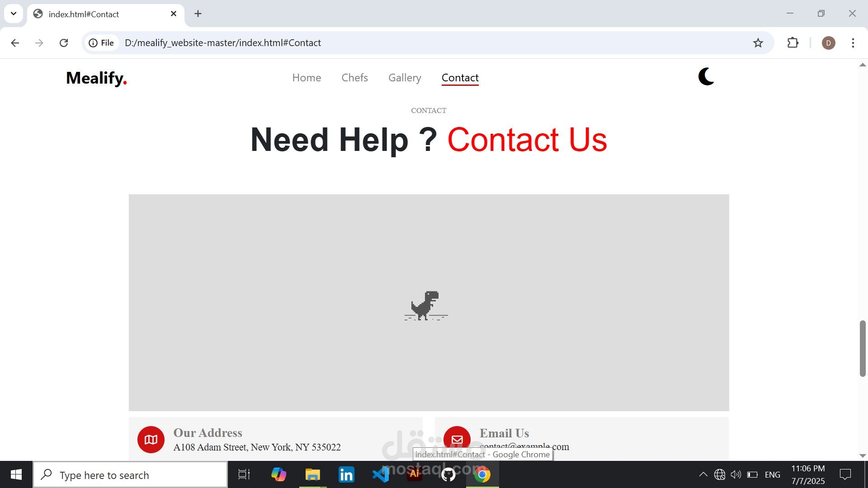Open the network globe tray icon
The height and width of the screenshot is (488, 868).
point(720,475)
